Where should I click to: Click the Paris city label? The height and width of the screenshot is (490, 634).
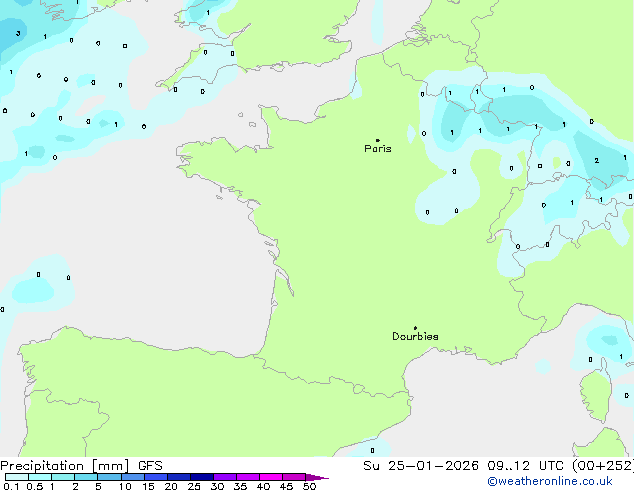click(378, 149)
